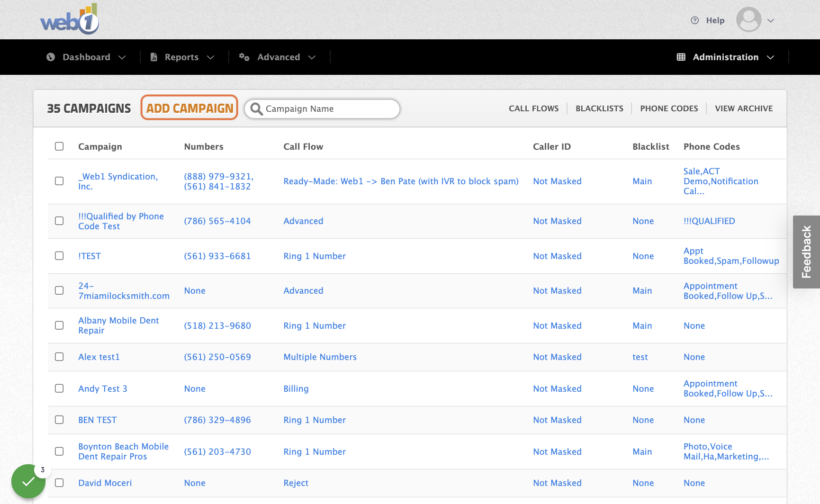Viewport: 820px width, 504px height.
Task: Click the Campaign column header
Action: click(100, 147)
